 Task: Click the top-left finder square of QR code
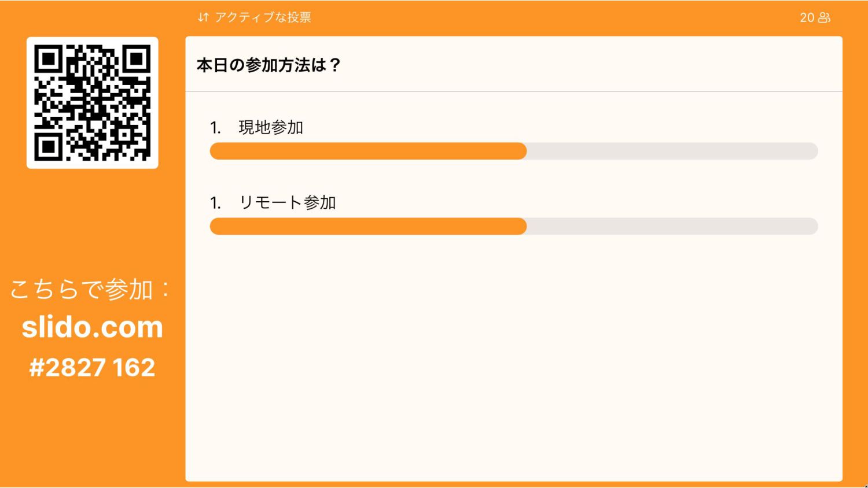(49, 59)
